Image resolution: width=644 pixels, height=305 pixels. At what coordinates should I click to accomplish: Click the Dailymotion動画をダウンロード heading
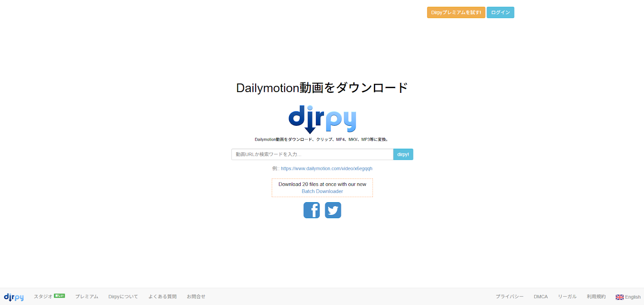(322, 88)
